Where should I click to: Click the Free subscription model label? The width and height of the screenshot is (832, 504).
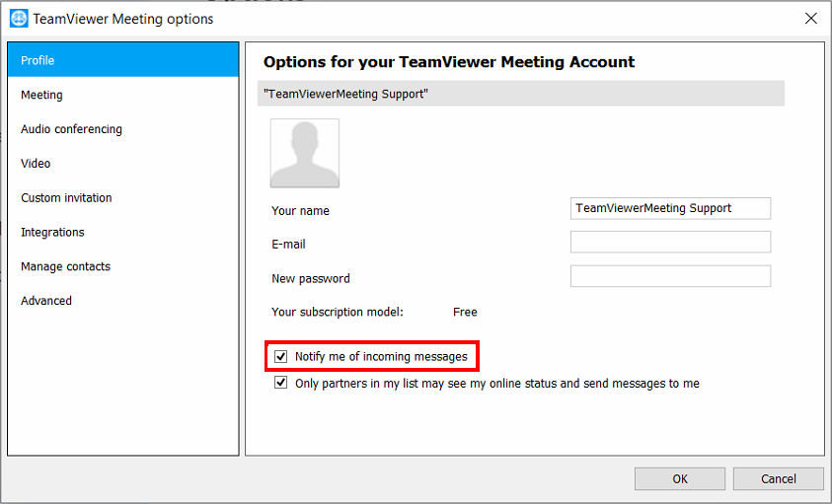pos(465,312)
